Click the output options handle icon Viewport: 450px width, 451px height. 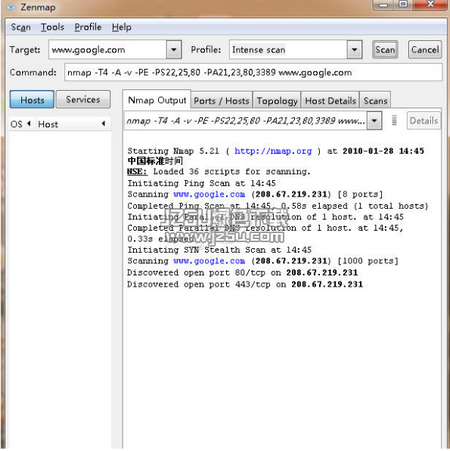coord(394,120)
